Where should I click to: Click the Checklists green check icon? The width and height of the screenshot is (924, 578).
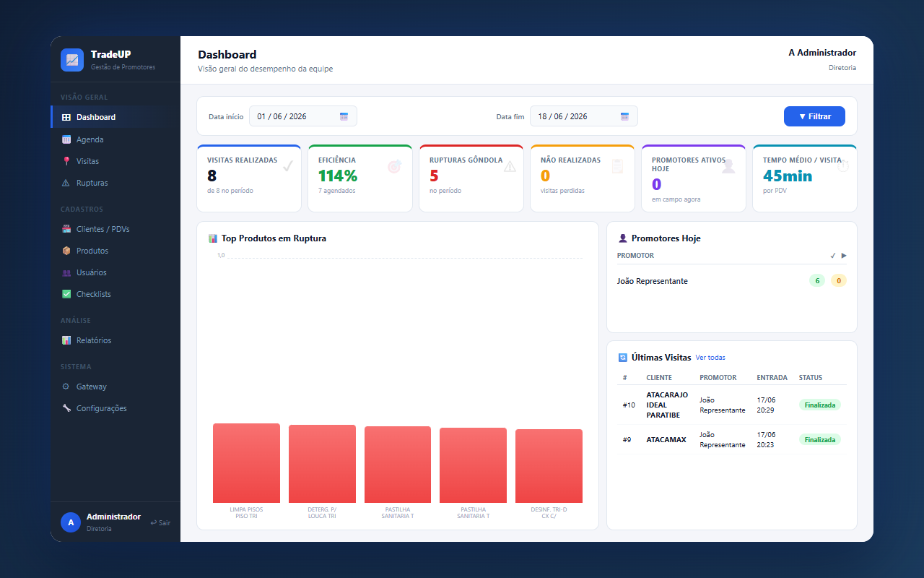[x=66, y=294]
